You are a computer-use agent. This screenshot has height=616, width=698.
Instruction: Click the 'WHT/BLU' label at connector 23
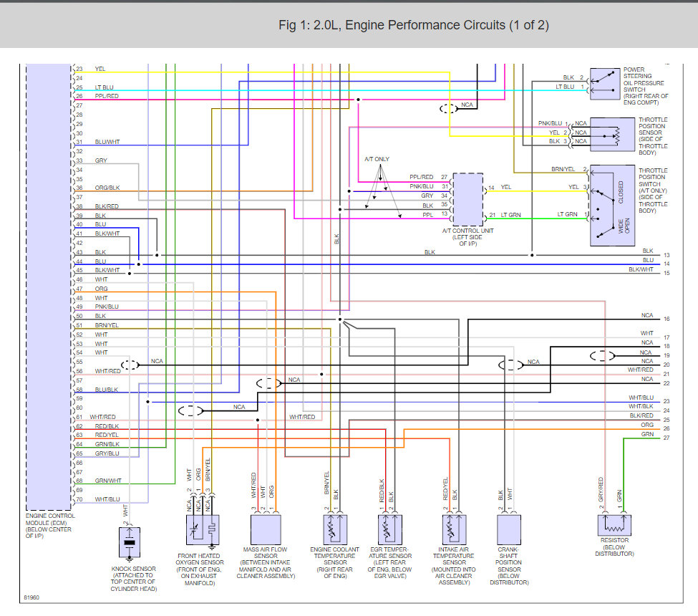[641, 398]
